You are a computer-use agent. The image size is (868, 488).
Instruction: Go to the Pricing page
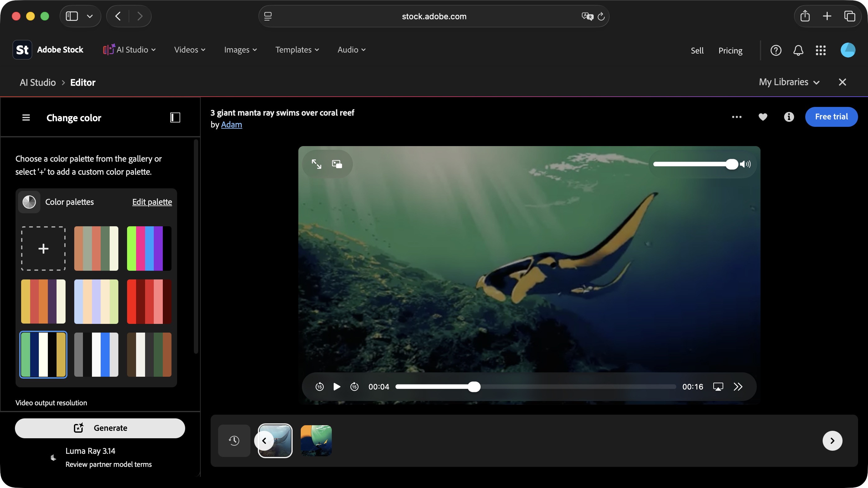tap(730, 50)
